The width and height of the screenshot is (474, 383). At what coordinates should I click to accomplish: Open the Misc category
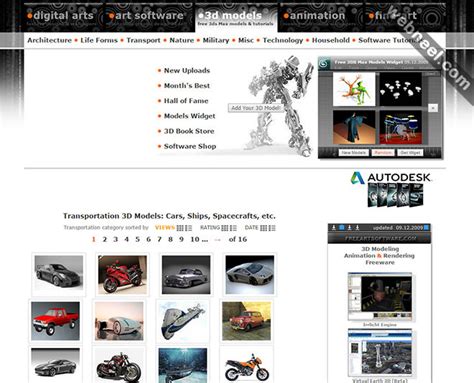(246, 40)
